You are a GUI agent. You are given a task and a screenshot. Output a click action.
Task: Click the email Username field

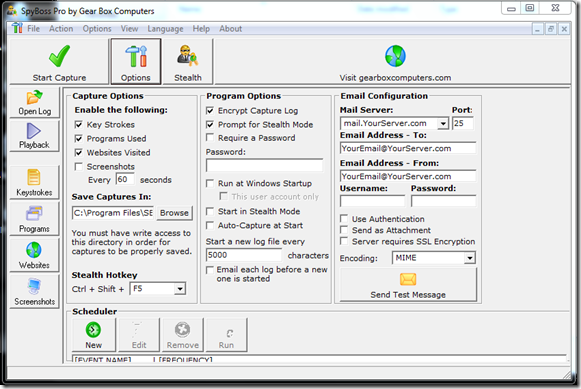[x=372, y=201]
